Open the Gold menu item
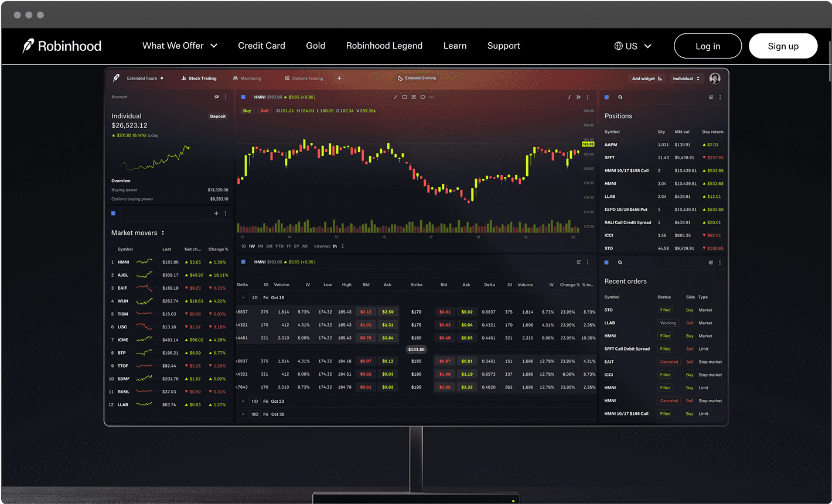 315,46
